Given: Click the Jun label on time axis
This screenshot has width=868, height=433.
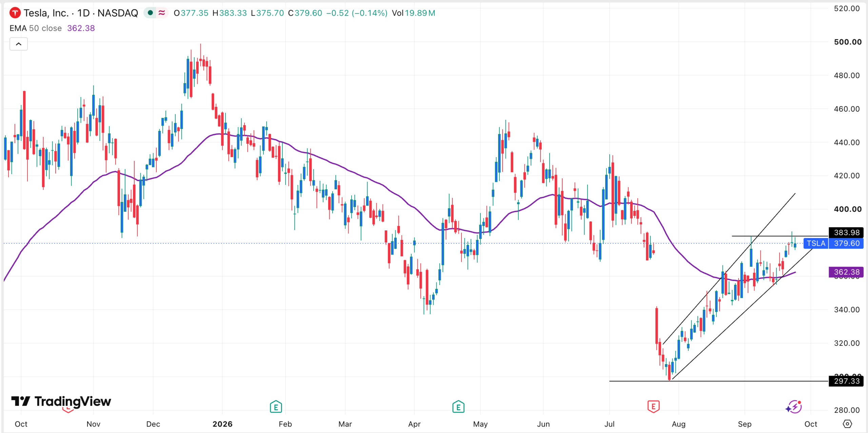Looking at the screenshot, I should point(543,424).
